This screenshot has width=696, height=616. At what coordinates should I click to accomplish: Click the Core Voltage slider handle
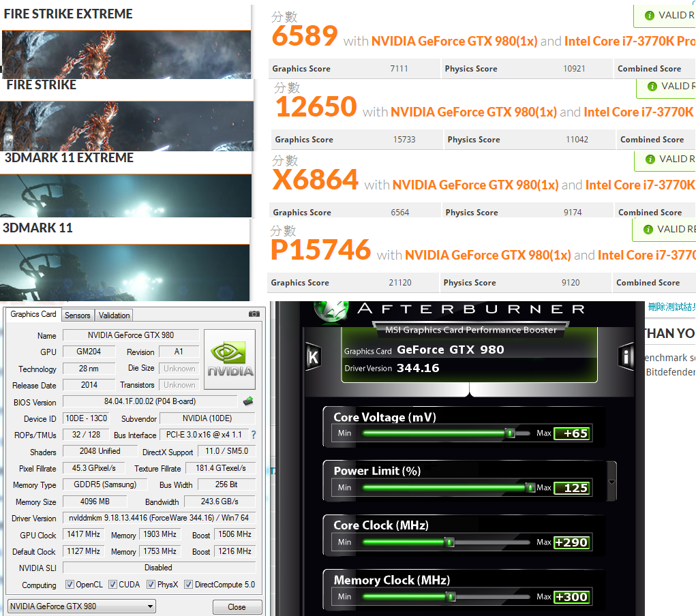point(511,433)
